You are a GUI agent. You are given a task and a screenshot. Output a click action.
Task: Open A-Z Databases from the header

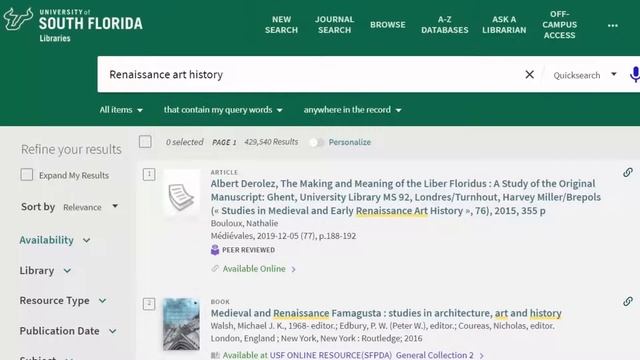(x=445, y=24)
